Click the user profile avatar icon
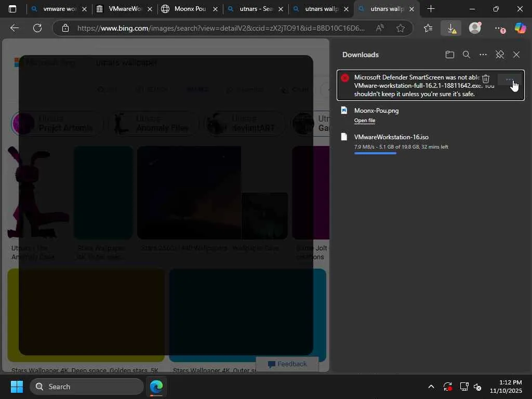Viewport: 532px width, 399px height. (x=475, y=29)
